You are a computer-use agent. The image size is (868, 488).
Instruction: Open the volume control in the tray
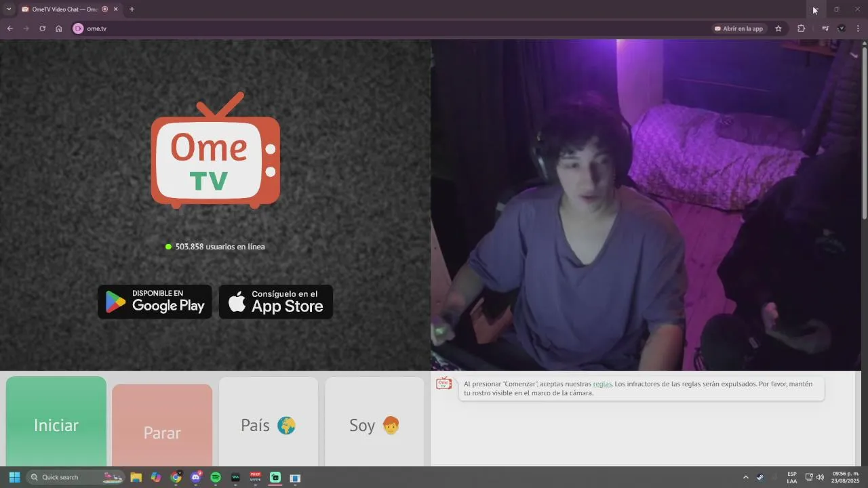(820, 477)
